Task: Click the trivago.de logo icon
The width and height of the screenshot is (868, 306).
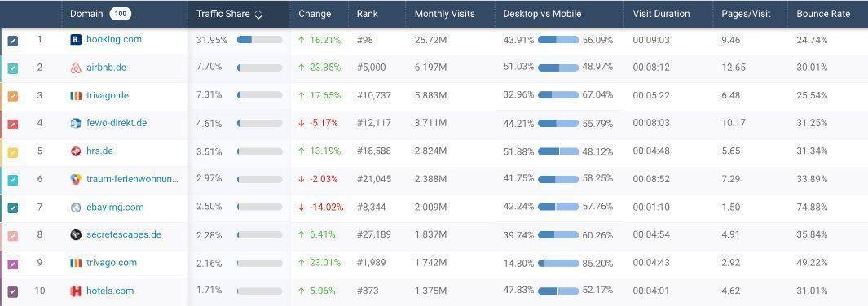Action: (76, 95)
